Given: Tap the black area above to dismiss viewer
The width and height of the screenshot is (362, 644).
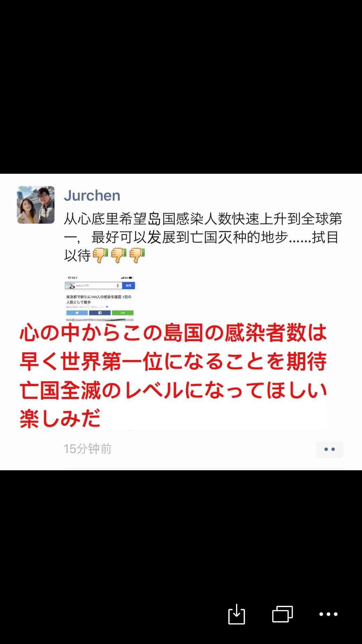Looking at the screenshot, I should (x=181, y=87).
